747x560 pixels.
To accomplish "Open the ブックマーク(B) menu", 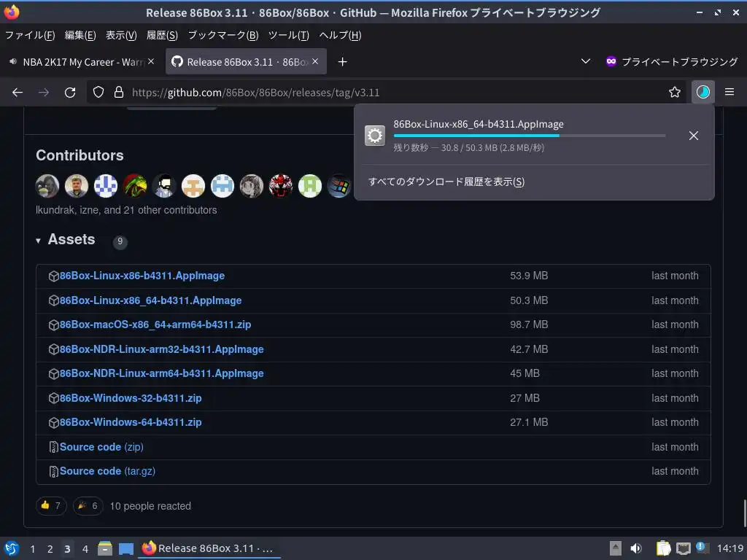I will point(223,35).
